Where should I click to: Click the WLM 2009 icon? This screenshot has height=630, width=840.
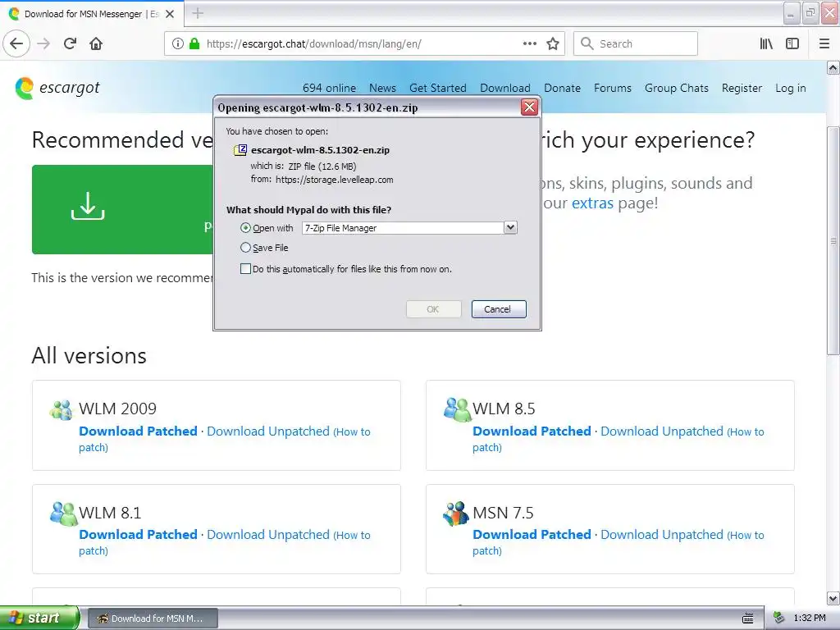click(x=61, y=410)
